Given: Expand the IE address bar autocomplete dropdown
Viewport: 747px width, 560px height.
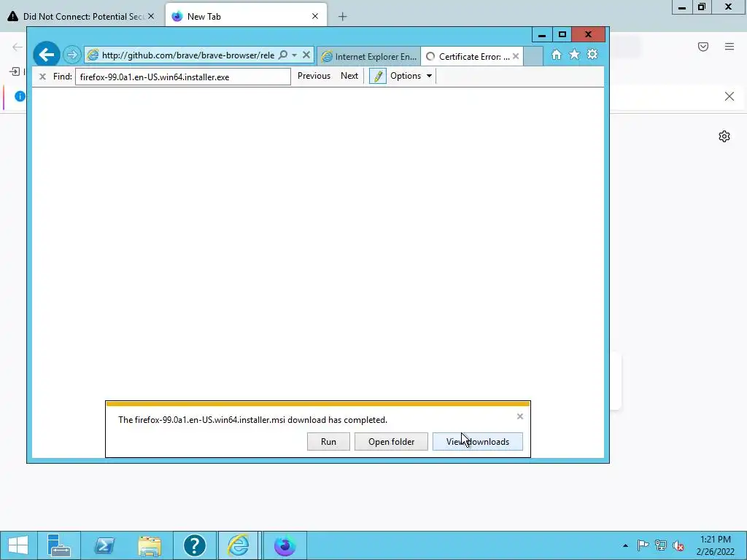Looking at the screenshot, I should point(295,55).
